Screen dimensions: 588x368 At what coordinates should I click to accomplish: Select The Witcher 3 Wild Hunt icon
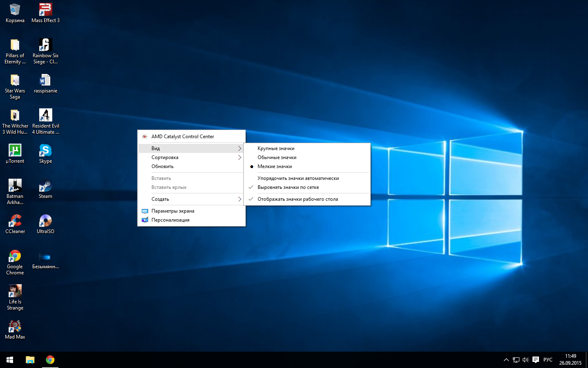[15, 122]
